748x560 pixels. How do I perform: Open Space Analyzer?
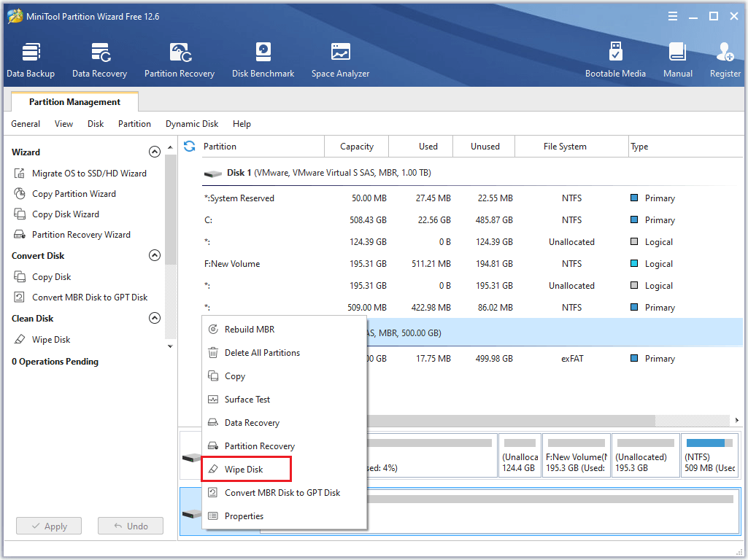(x=340, y=60)
